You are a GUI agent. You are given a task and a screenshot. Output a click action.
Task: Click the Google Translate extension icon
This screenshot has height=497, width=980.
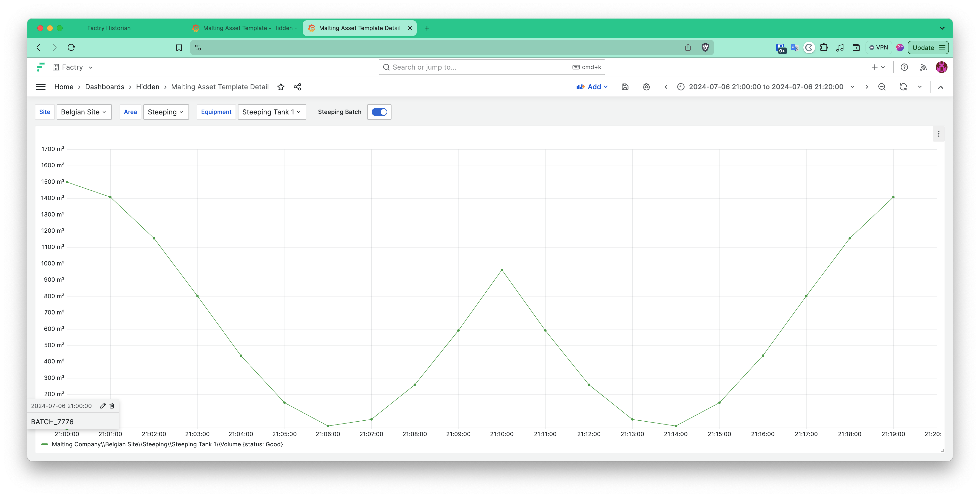tap(794, 48)
